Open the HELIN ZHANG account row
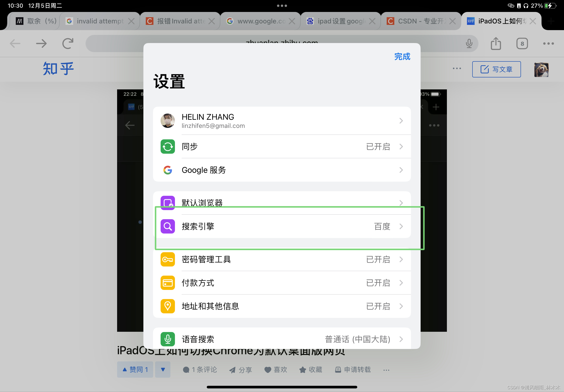564x392 pixels. pos(282,121)
